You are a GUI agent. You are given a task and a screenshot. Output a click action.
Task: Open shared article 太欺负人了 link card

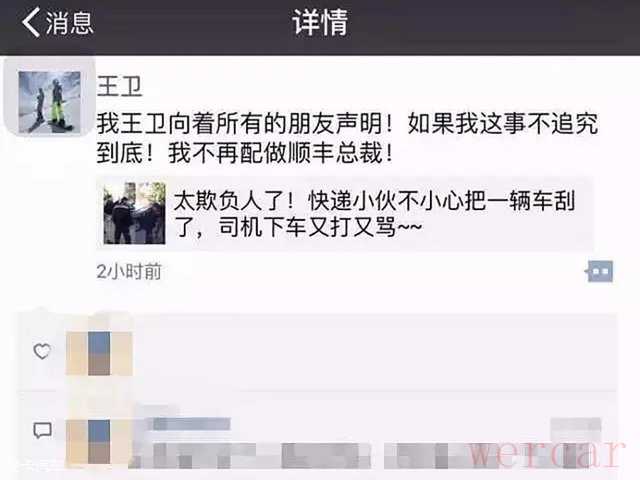(345, 213)
